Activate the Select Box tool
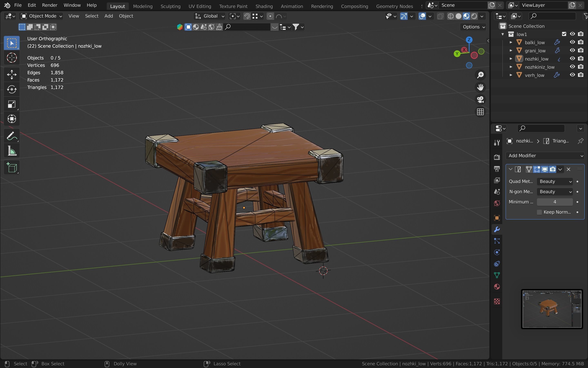This screenshot has width=588, height=368. 12,43
